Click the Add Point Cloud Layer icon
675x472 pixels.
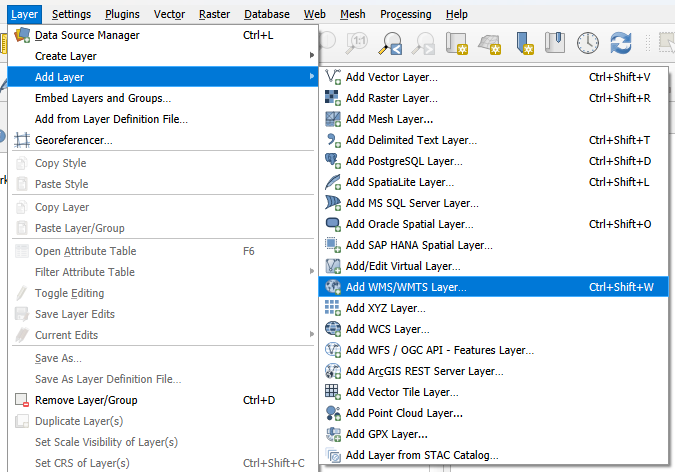pos(334,413)
